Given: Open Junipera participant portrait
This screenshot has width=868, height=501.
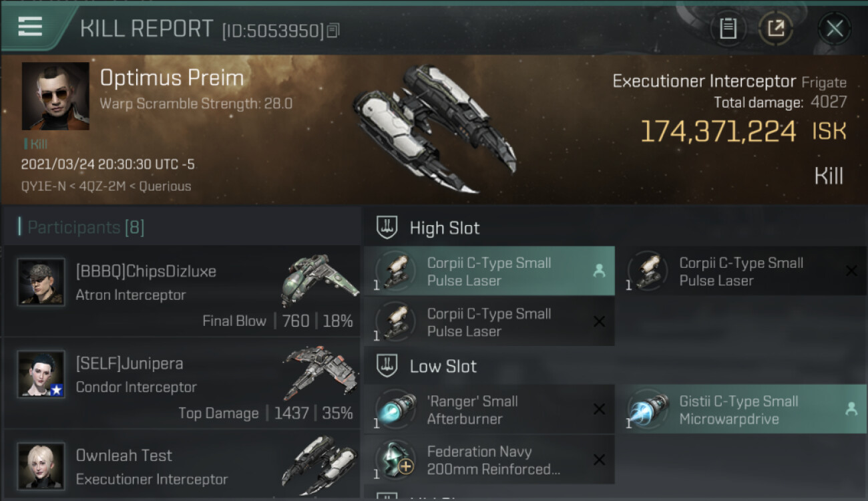Looking at the screenshot, I should click(x=41, y=375).
